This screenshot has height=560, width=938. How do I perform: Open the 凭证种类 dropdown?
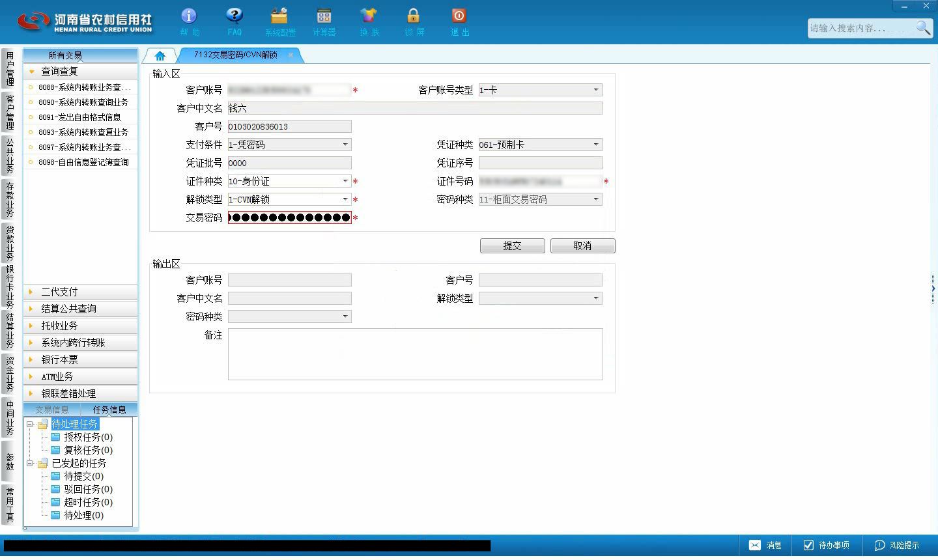coord(595,145)
